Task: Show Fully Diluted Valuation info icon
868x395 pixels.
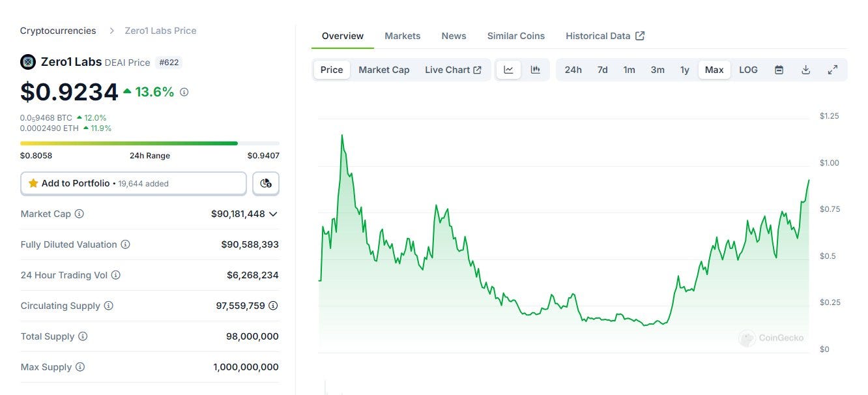Action: [x=125, y=244]
